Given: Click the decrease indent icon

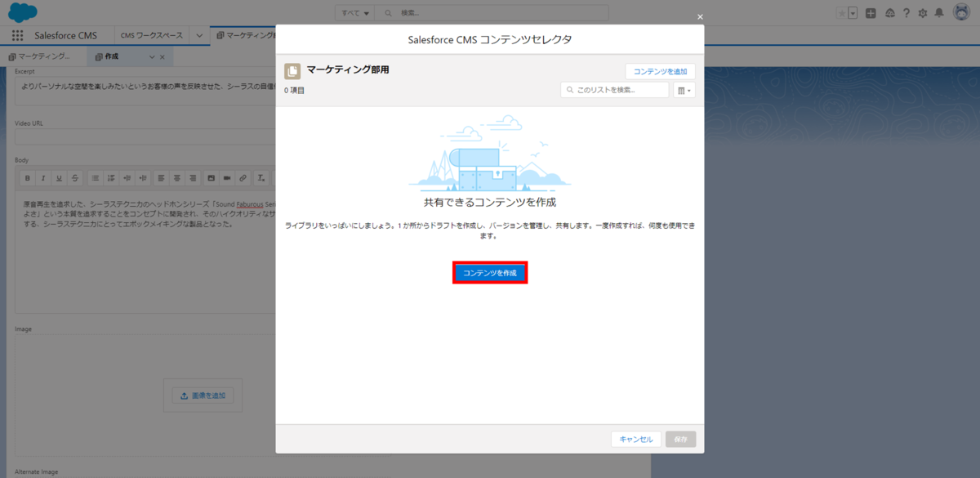Looking at the screenshot, I should point(142,177).
